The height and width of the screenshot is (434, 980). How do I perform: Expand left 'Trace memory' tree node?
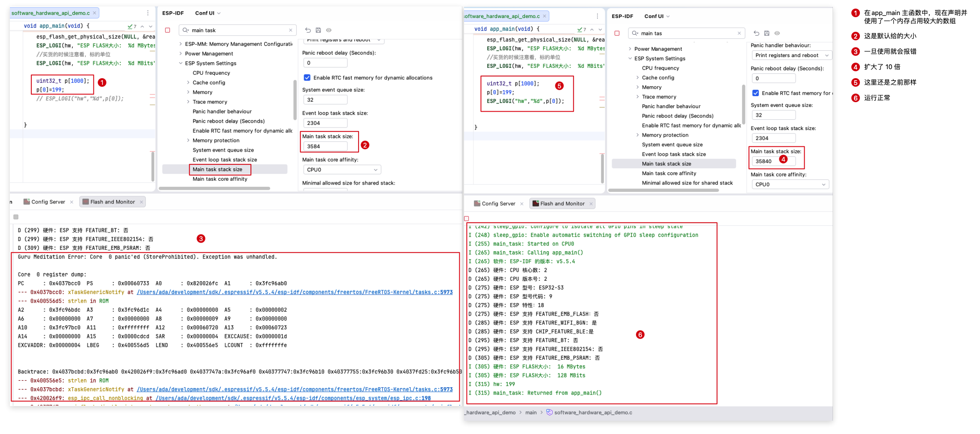[x=188, y=102]
